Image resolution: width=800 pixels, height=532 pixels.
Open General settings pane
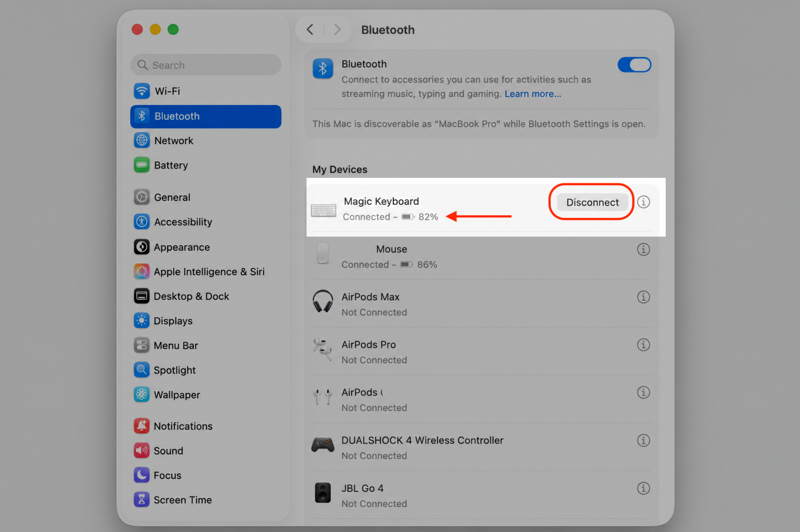click(x=206, y=197)
